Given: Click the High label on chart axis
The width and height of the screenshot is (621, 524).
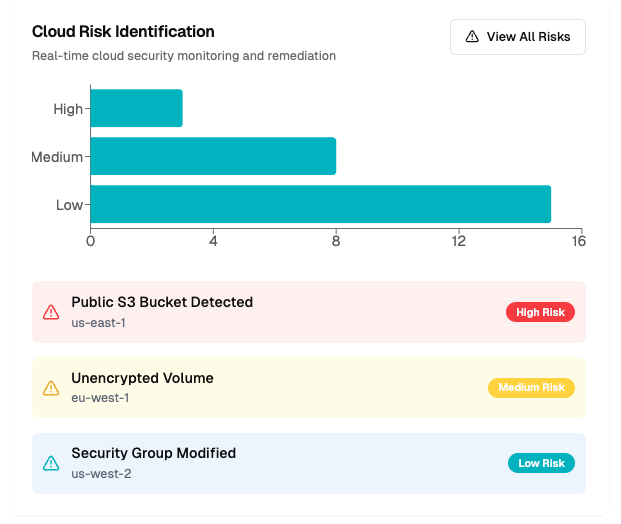Looking at the screenshot, I should [68, 109].
